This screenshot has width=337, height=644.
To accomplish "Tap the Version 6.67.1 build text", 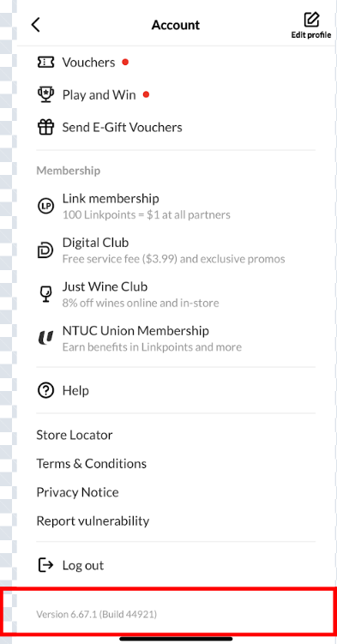I will [x=96, y=615].
